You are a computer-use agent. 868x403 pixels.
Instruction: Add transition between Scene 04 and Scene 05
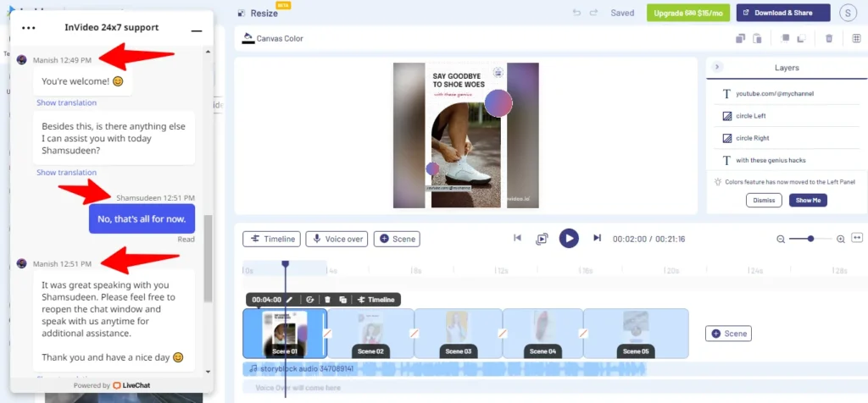click(x=583, y=334)
